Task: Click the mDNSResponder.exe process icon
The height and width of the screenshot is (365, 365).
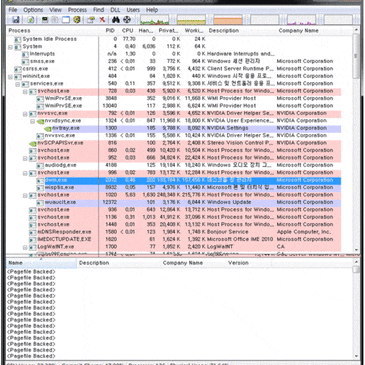Action: pos(33,232)
